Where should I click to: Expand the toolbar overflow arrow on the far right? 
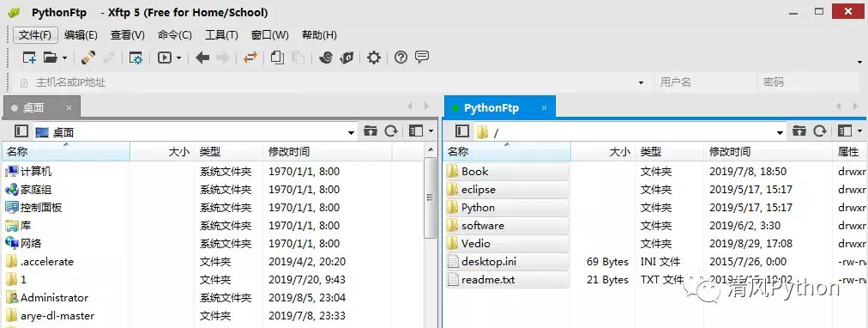pyautogui.click(x=860, y=62)
